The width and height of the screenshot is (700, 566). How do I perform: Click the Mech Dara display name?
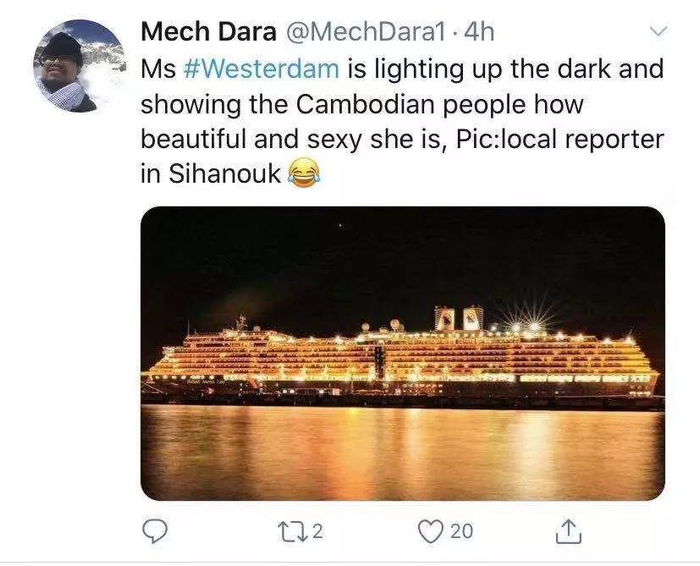[x=208, y=32]
